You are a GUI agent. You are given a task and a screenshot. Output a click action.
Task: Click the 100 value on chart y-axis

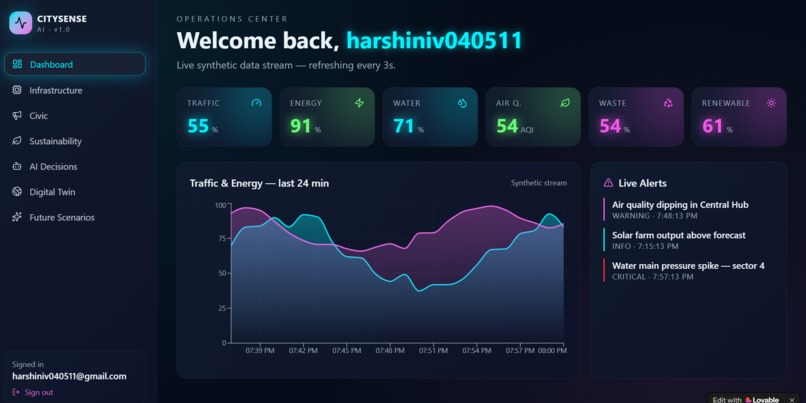[x=220, y=205]
